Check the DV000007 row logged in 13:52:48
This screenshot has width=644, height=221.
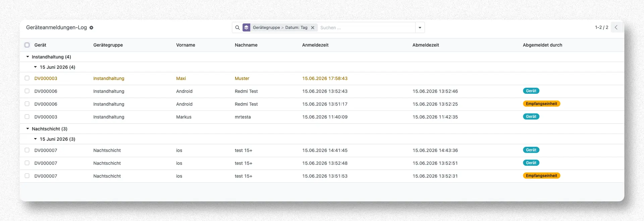27,163
